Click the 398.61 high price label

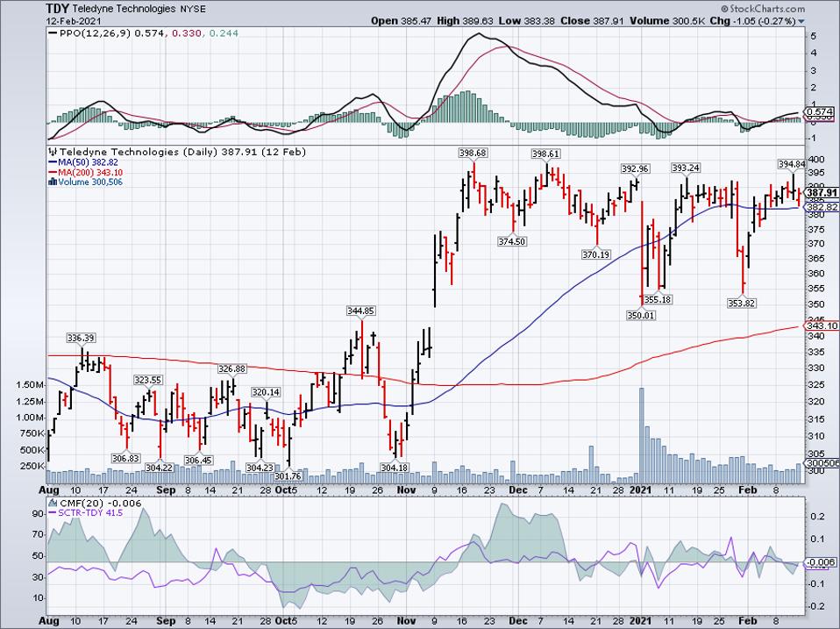(545, 154)
